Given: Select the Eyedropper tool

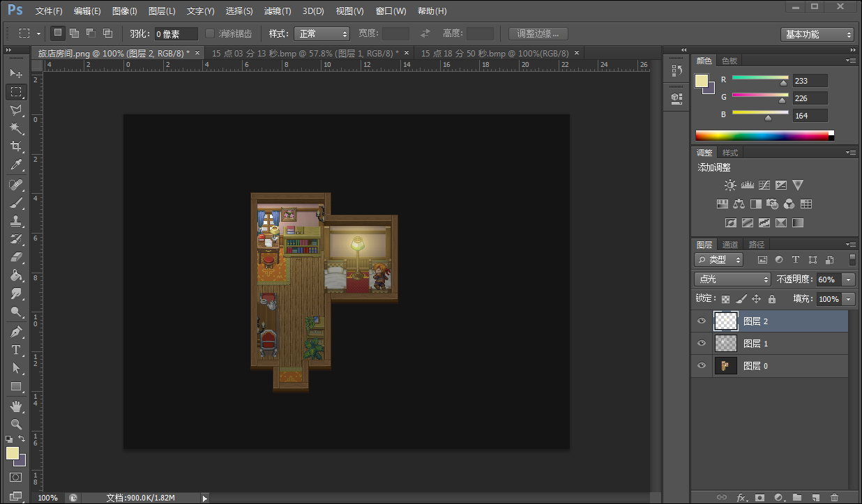Looking at the screenshot, I should point(16,165).
